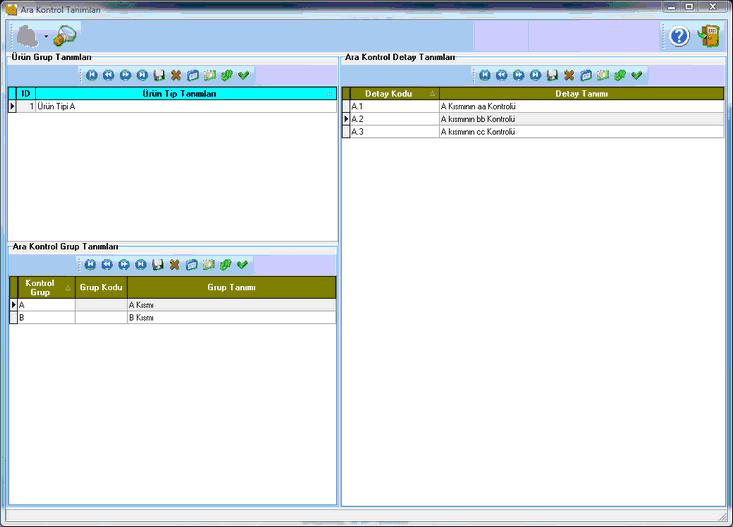Select the 'Ürün Tipi A' cell
Viewport: 733px width, 527px height.
pyautogui.click(x=186, y=106)
